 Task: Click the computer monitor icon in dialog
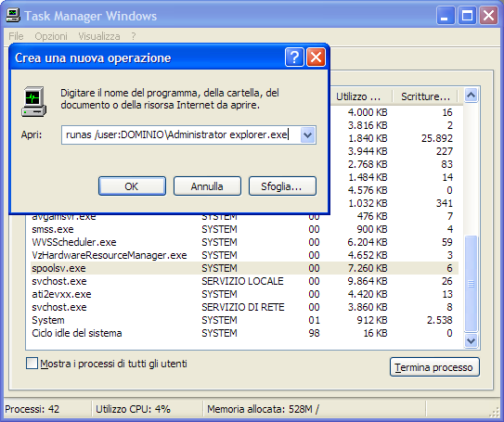34,101
